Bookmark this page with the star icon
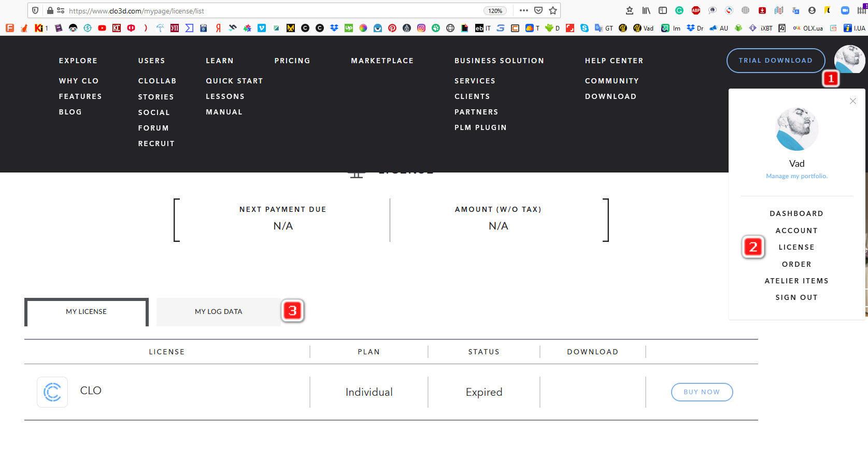Screen dimensions: 868x460 (553, 10)
